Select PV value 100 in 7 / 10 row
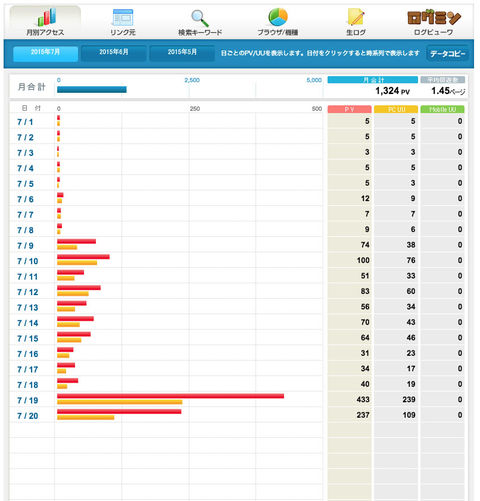 363,260
